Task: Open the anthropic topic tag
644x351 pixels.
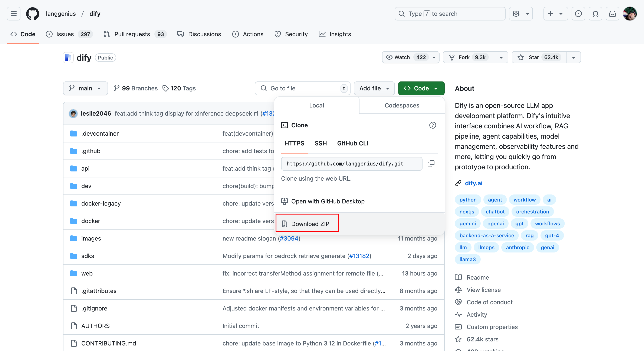Action: point(517,248)
